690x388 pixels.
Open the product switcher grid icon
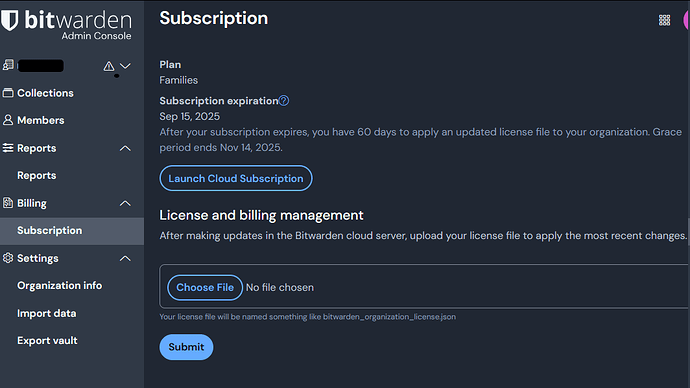coord(664,20)
